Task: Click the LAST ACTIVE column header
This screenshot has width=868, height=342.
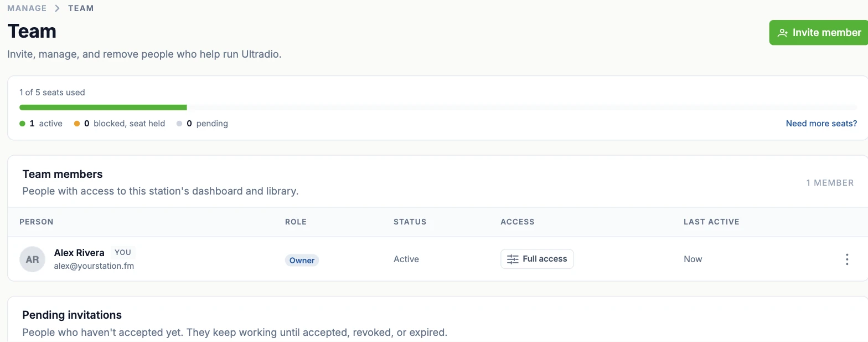Action: coord(711,222)
